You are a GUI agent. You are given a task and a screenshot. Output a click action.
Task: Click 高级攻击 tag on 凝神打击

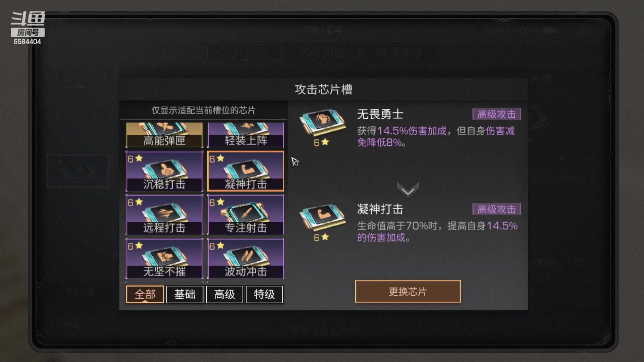497,209
